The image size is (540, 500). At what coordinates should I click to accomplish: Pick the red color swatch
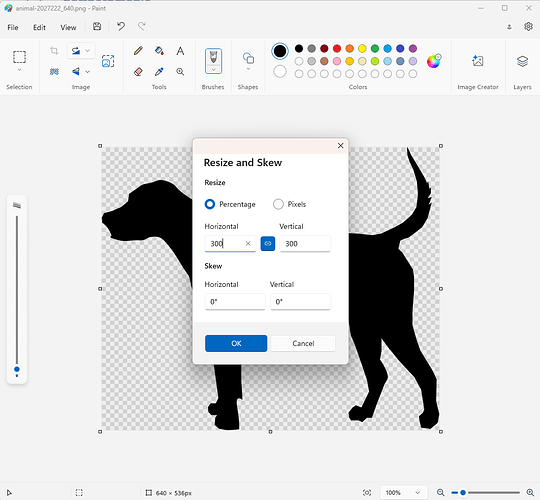(337, 49)
